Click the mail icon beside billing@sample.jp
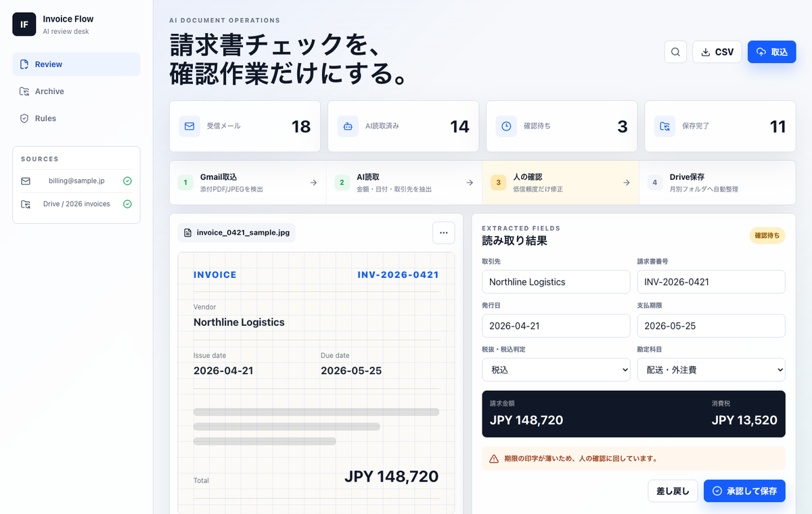 pyautogui.click(x=26, y=181)
